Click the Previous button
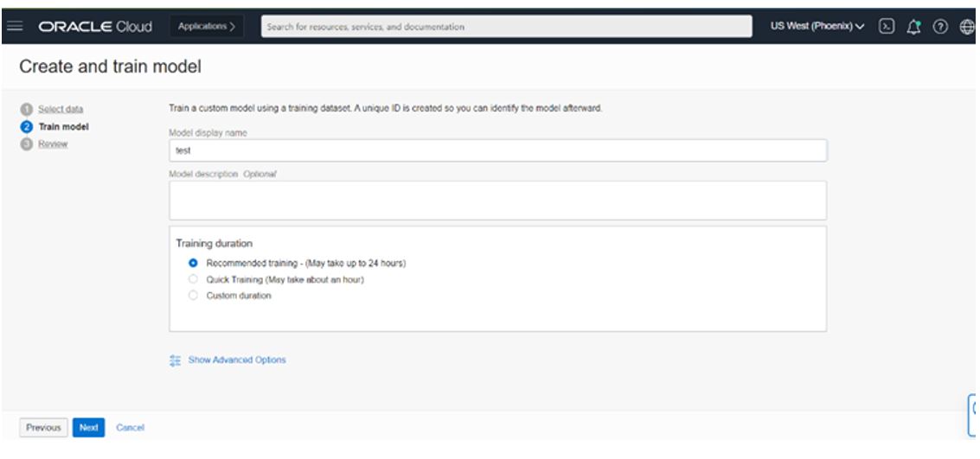 pos(44,428)
